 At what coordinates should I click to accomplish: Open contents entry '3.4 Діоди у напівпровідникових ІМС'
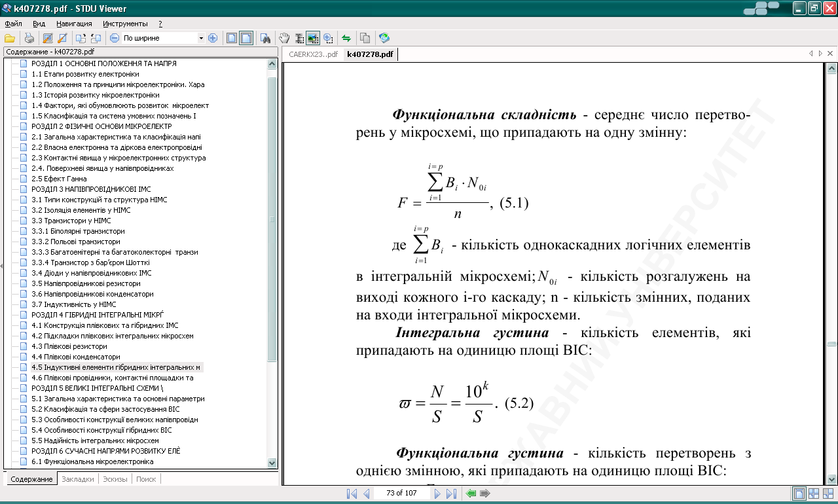point(92,273)
